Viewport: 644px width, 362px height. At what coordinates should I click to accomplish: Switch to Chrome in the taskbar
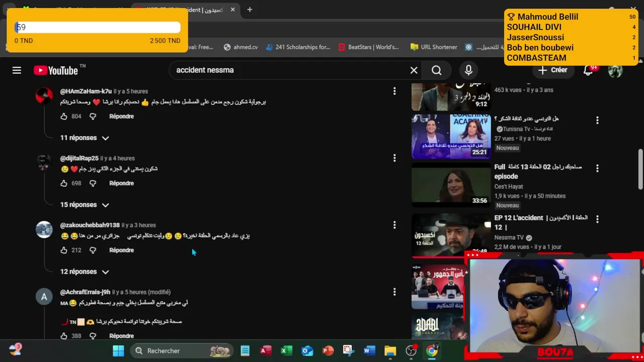pos(432,351)
